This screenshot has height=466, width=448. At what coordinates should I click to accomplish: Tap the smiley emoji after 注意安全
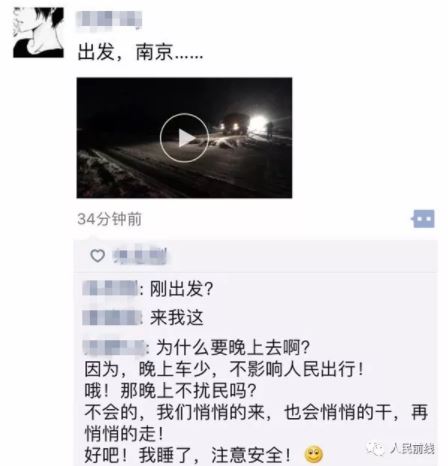[x=313, y=454]
